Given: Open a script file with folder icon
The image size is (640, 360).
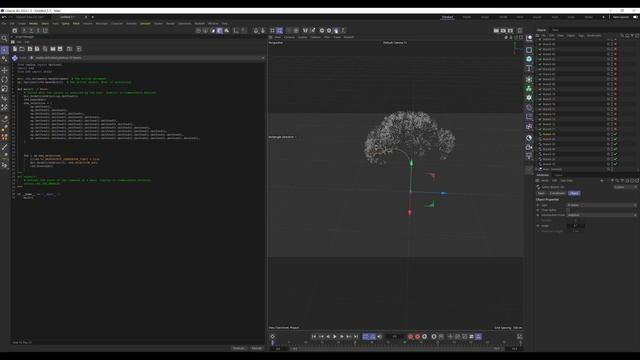Looking at the screenshot, I should (22, 49).
